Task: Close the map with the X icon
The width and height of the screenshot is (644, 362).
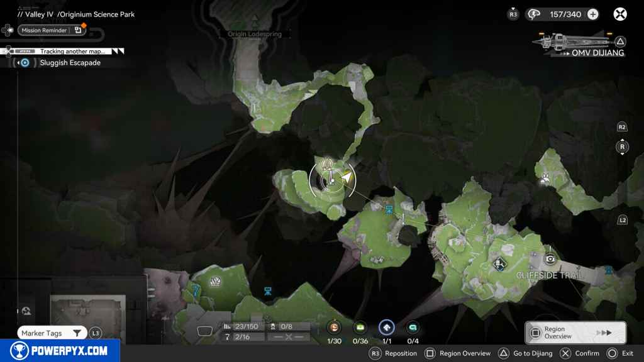Action: click(x=621, y=14)
